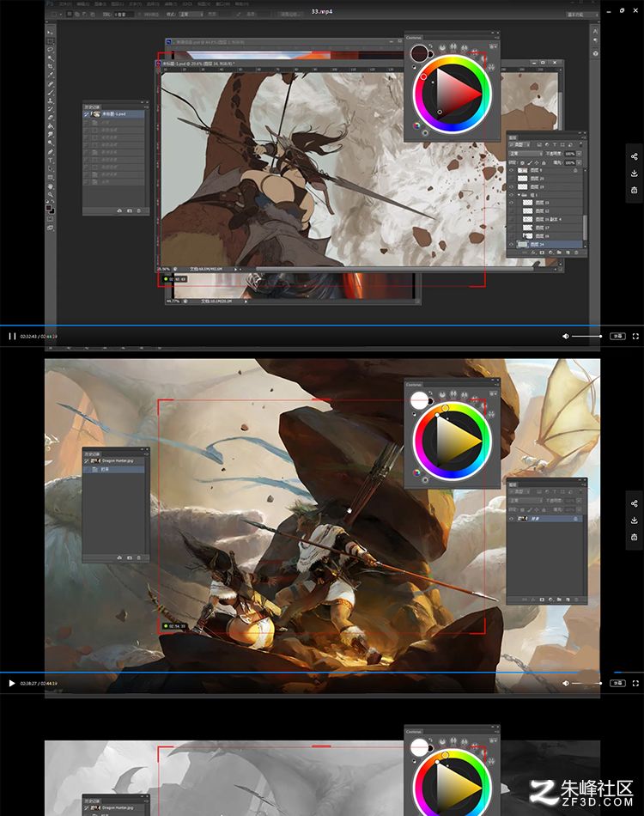The height and width of the screenshot is (816, 644).
Task: Click trash icon in upper History panel
Action: click(138, 210)
